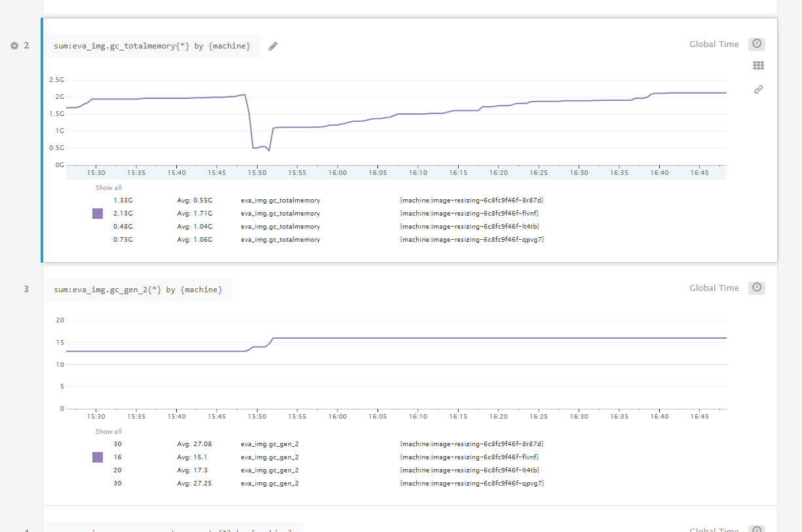Screen dimensions: 802x532
Task: Select flvnf machine in memory legend
Action: tap(469, 214)
